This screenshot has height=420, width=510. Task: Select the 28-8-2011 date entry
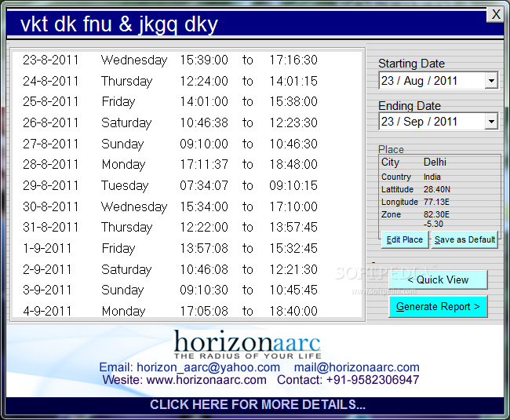51,164
